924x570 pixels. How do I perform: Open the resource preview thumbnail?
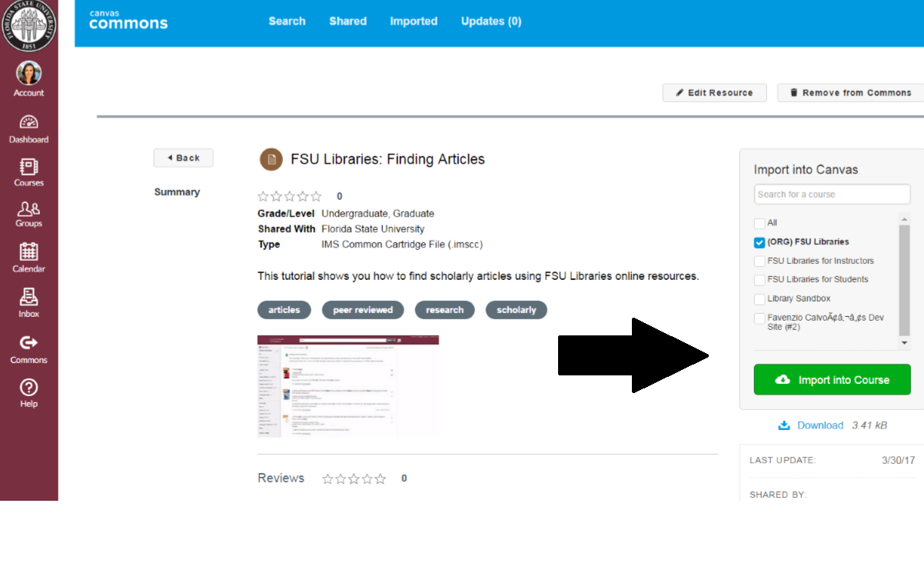[x=348, y=386]
